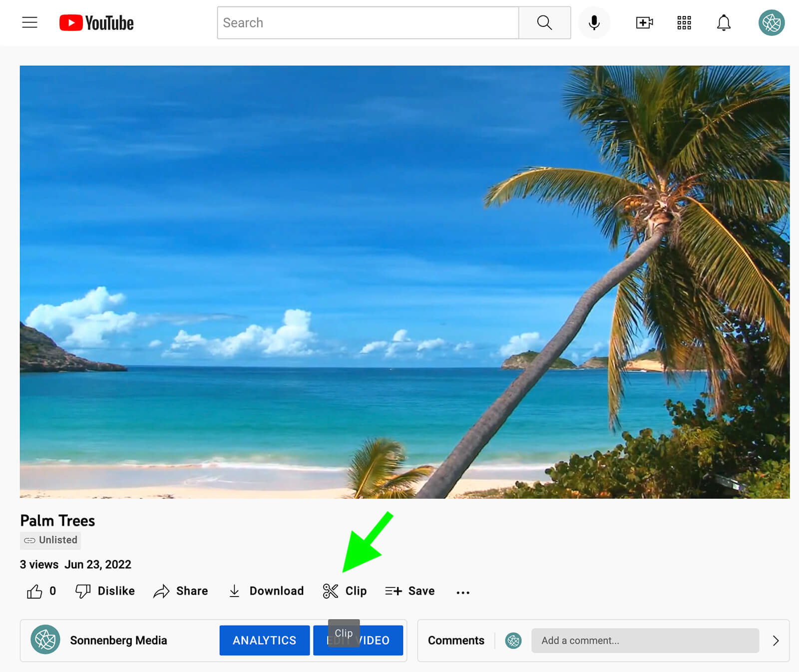Create a Clip with scissors button
799x672 pixels.
point(345,591)
